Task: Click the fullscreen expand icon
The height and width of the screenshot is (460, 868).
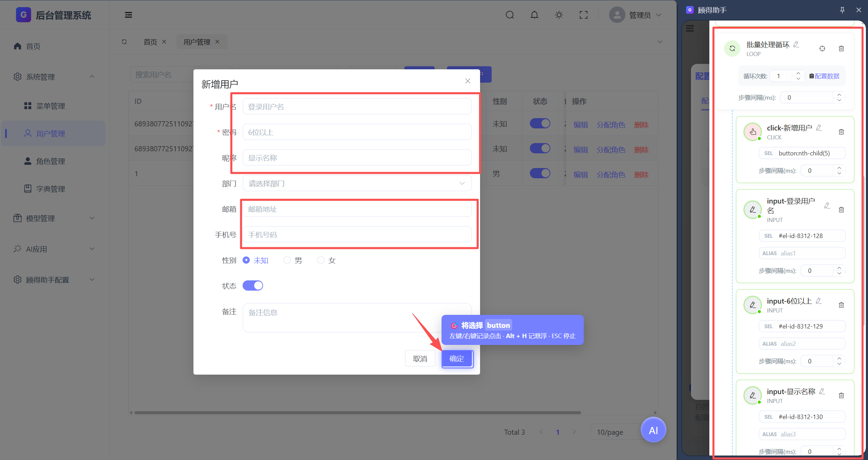Action: pyautogui.click(x=583, y=15)
